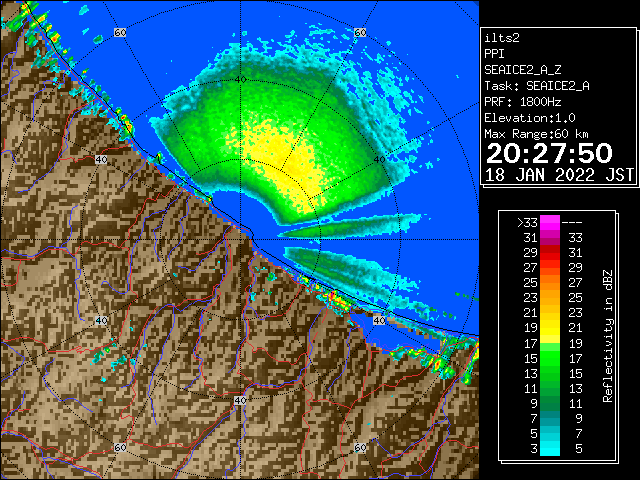640x480 pixels.
Task: Pick the red 29–31 dBZ legend swatch
Action: (x=550, y=253)
